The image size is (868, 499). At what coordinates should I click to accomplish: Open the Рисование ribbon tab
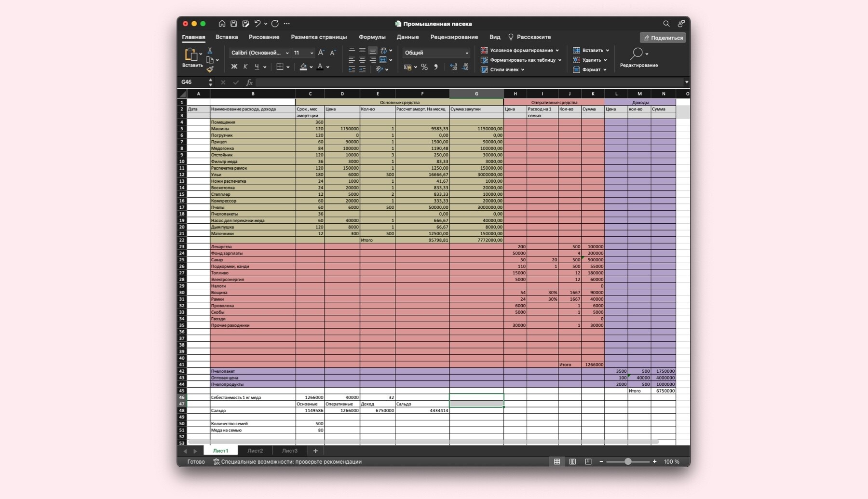pyautogui.click(x=264, y=37)
